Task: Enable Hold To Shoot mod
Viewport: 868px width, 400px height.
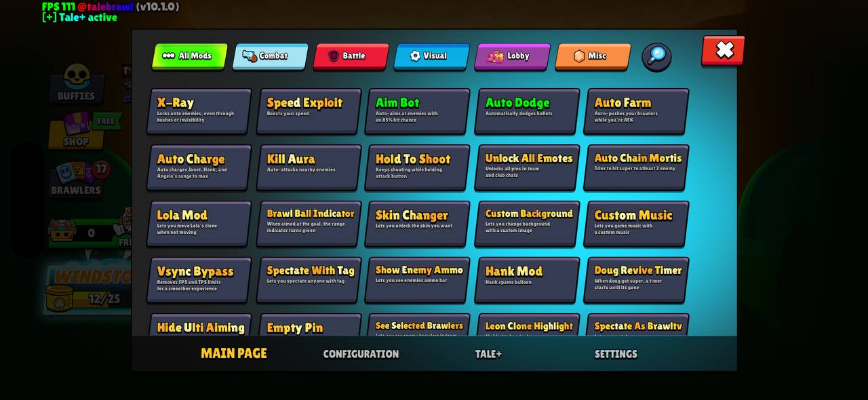Action: tap(418, 167)
